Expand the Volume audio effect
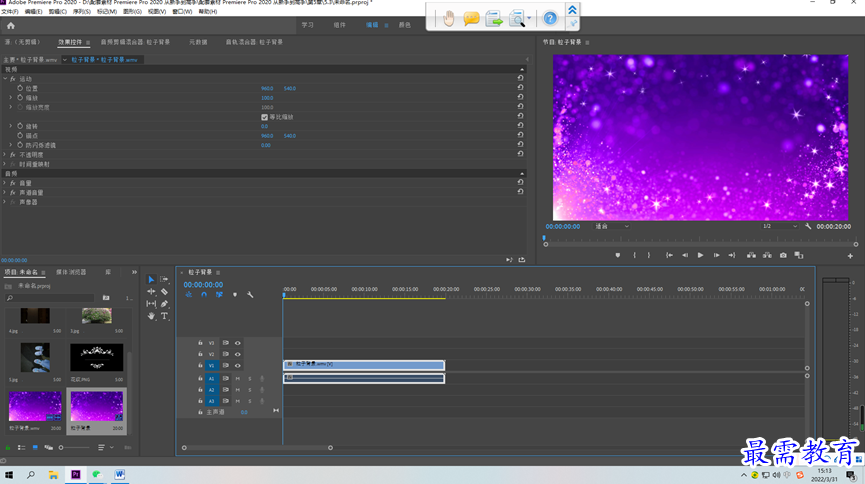The image size is (865, 484). [5, 183]
